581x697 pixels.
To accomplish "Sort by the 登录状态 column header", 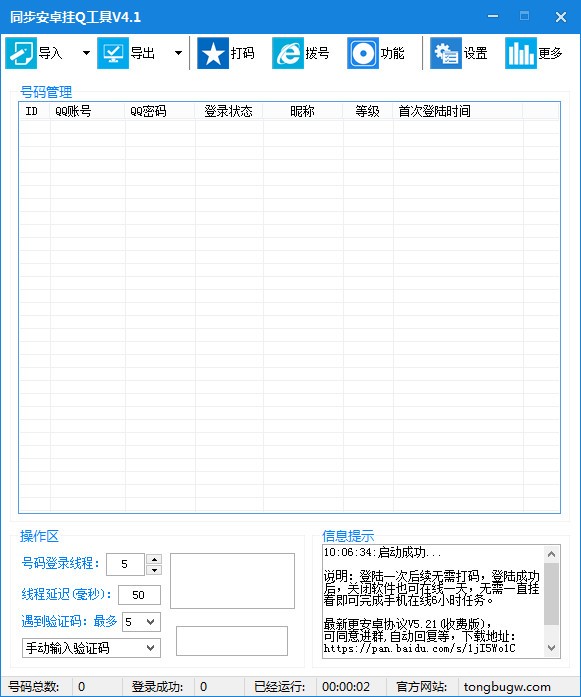I will click(x=229, y=111).
